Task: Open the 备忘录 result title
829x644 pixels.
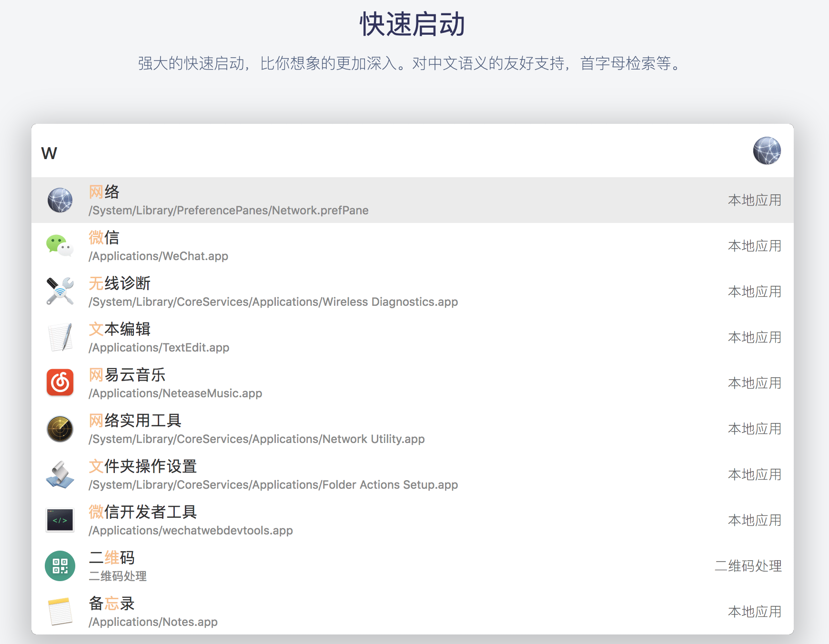Action: tap(112, 604)
